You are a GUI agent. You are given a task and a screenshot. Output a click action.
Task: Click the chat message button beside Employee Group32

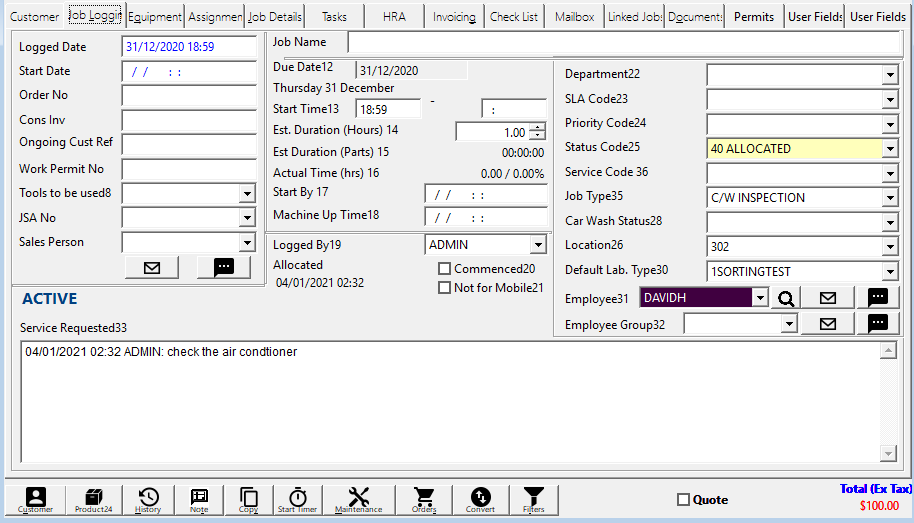coord(877,323)
